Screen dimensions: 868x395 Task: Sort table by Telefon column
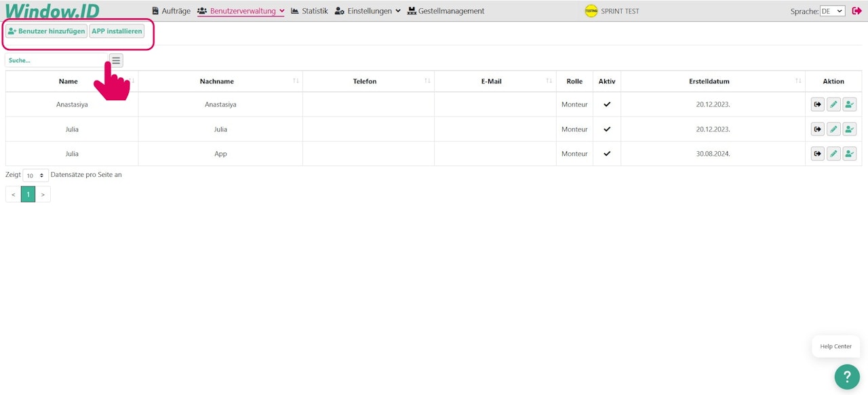point(368,81)
